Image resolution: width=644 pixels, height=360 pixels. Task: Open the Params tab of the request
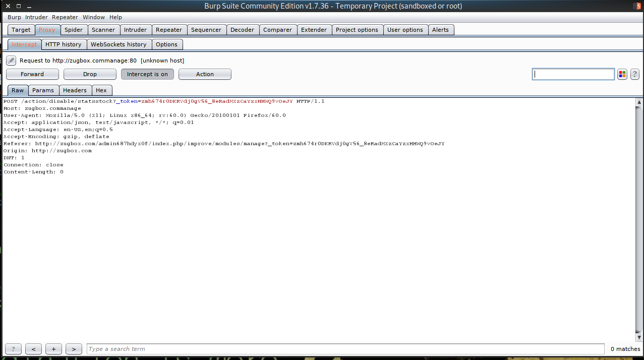(43, 90)
